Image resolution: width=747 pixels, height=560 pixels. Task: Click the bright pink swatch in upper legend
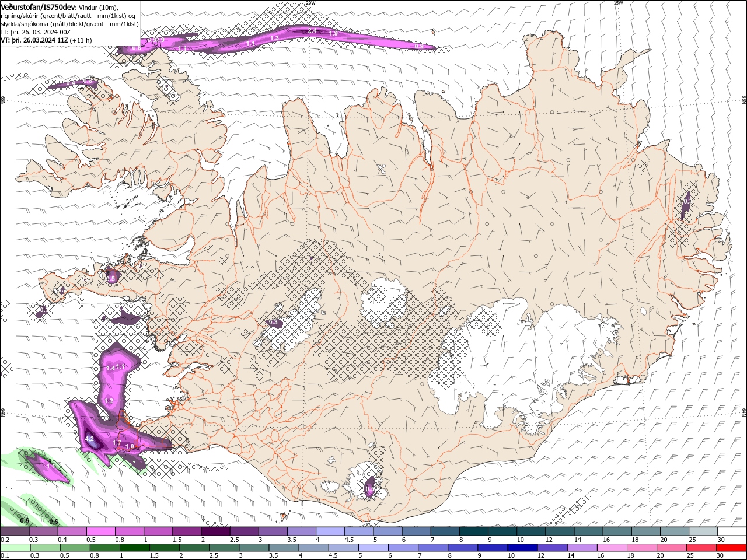pyautogui.click(x=100, y=531)
